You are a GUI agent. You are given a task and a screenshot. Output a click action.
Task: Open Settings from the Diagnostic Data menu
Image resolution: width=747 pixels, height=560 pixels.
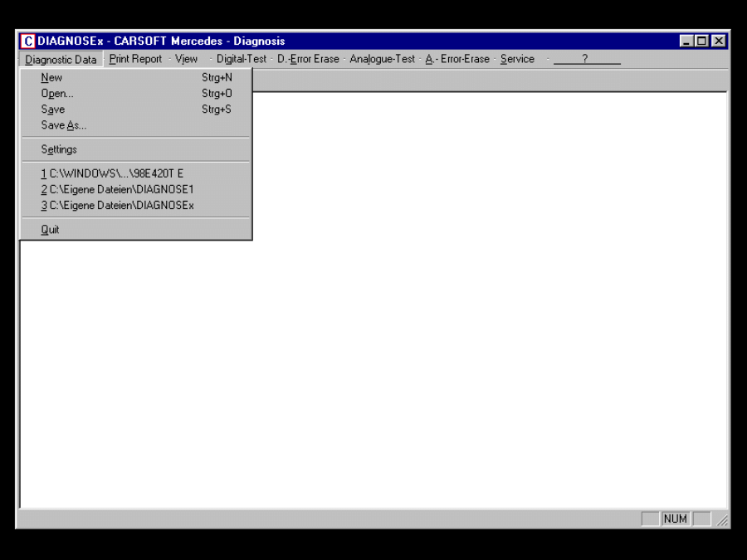pyautogui.click(x=59, y=150)
